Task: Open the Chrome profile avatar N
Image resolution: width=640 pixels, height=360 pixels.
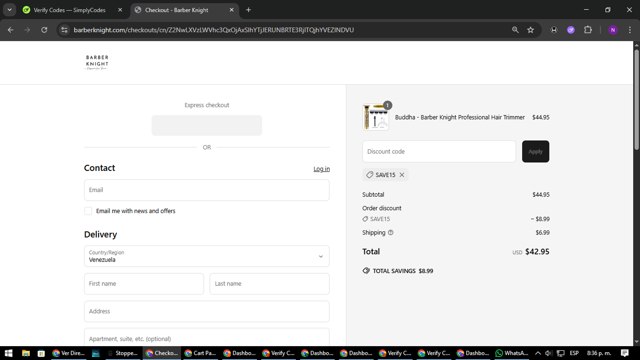Action: click(613, 30)
